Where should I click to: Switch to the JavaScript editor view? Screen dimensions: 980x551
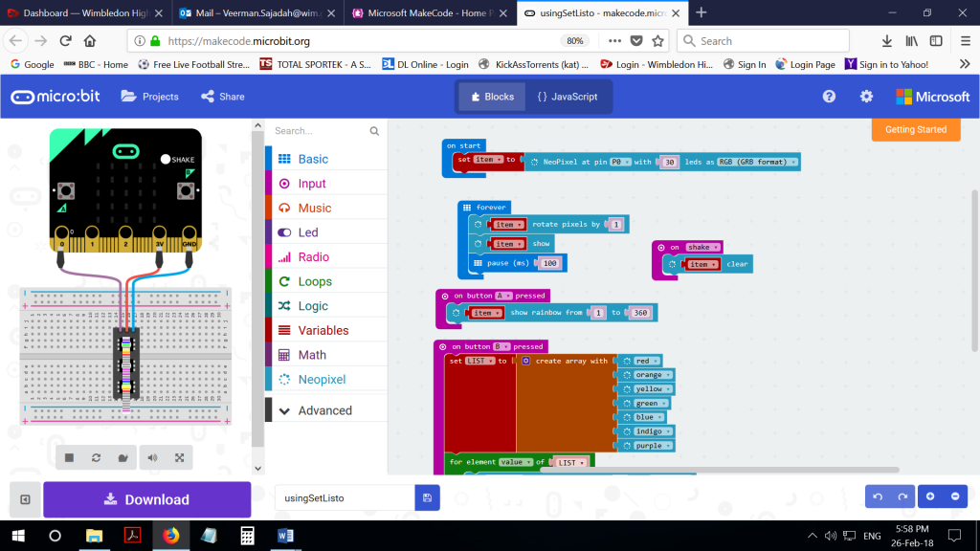568,97
